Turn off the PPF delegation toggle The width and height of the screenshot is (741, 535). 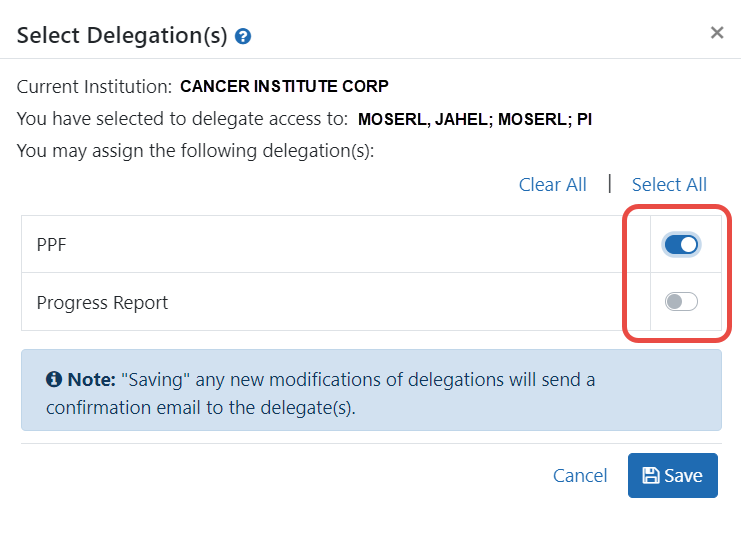[681, 245]
